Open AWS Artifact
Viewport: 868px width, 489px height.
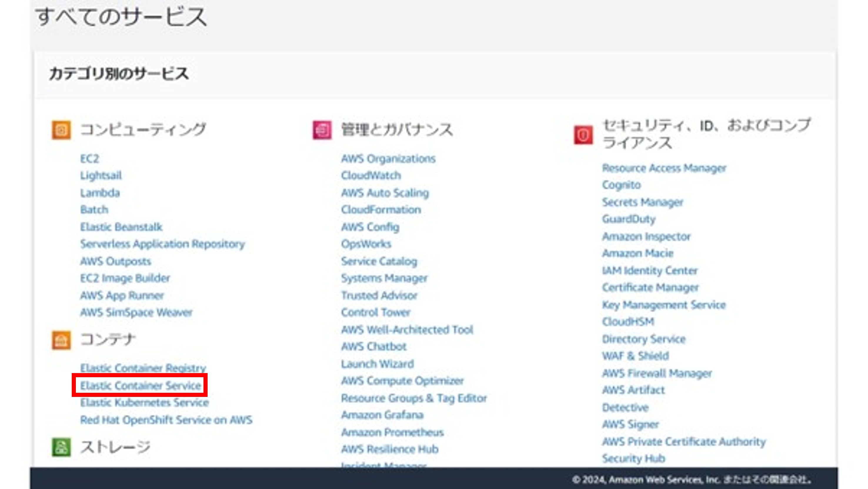633,390
